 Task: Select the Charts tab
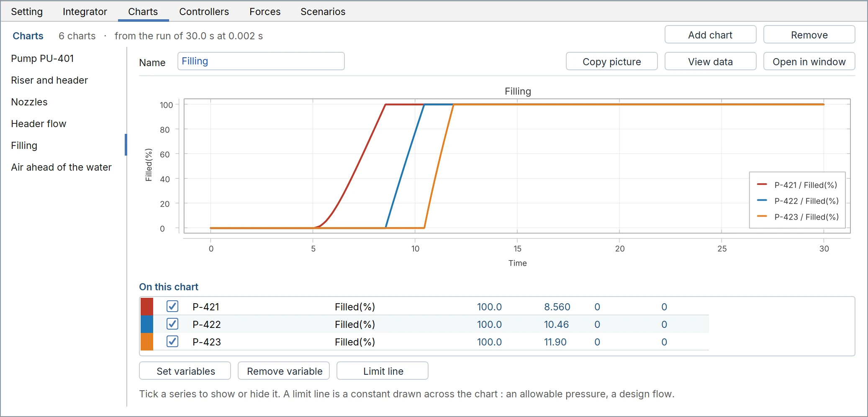point(143,12)
